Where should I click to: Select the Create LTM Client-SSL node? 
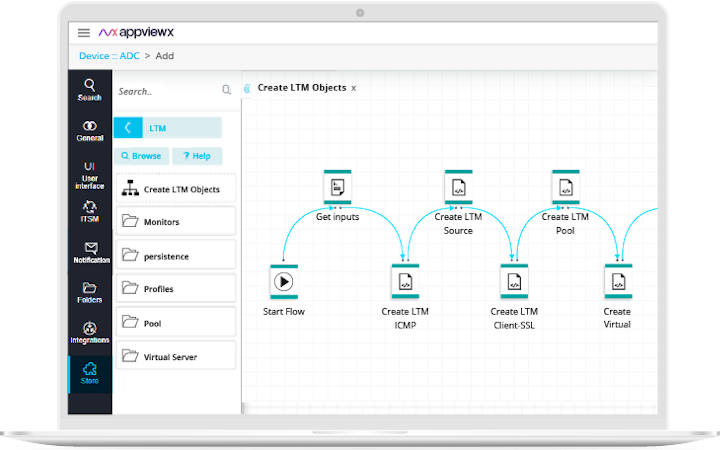pyautogui.click(x=514, y=282)
